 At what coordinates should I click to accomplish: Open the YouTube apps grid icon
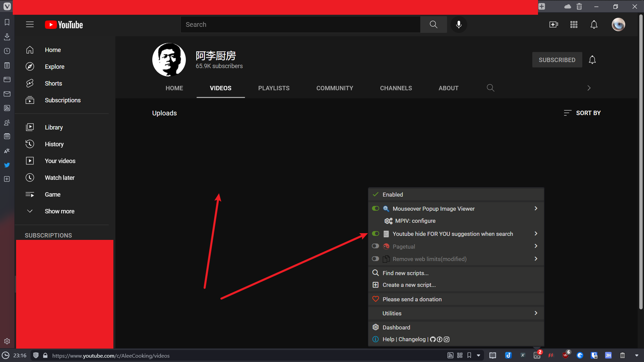pyautogui.click(x=574, y=24)
